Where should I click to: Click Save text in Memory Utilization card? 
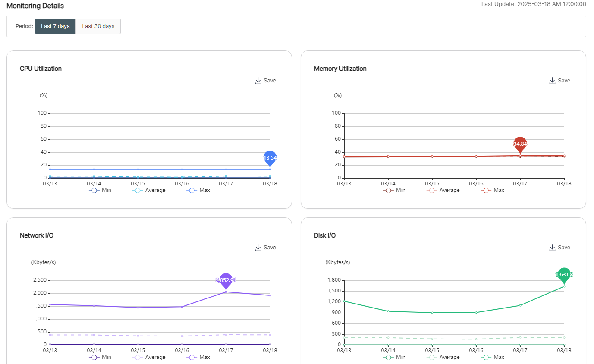pyautogui.click(x=564, y=81)
